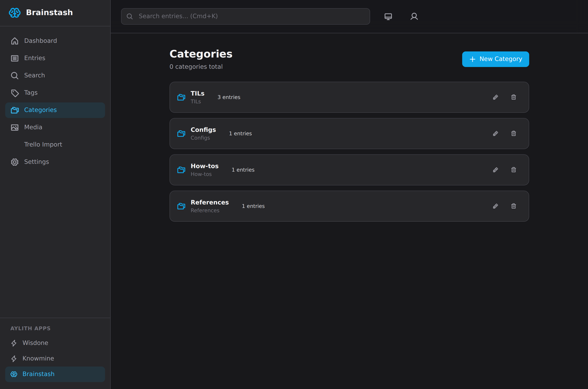Select Categories in the sidebar
Image resolution: width=588 pixels, height=389 pixels.
pos(55,110)
